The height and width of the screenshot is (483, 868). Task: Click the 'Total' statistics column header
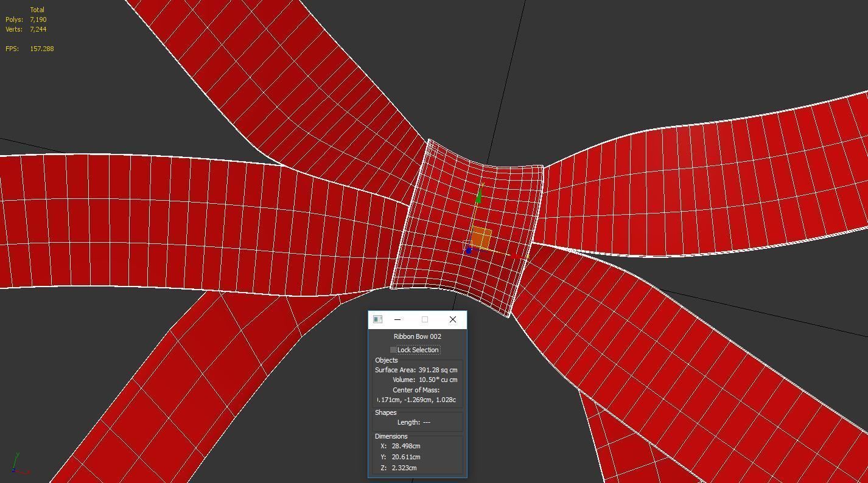tap(37, 10)
